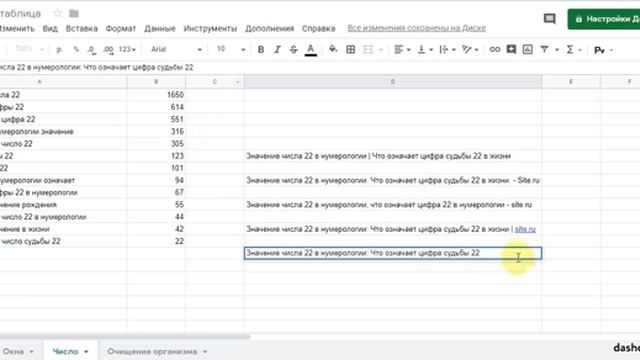Insert a chart via toolbar icon
Screen dimensions: 640x360
(x=527, y=50)
